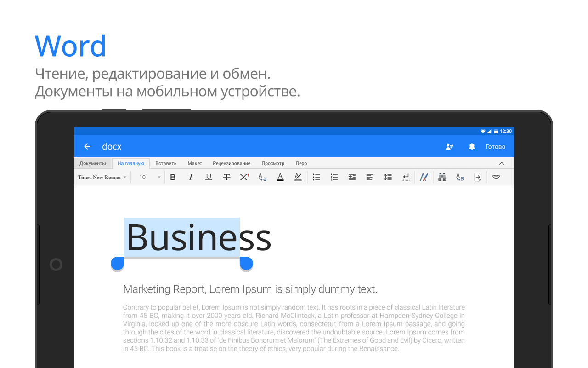Insert a numbered list
The width and height of the screenshot is (588, 368).
[x=334, y=177]
